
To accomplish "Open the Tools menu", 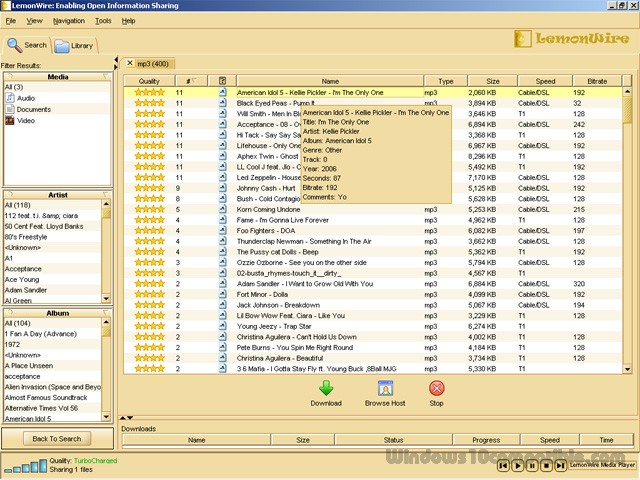I will click(x=103, y=21).
